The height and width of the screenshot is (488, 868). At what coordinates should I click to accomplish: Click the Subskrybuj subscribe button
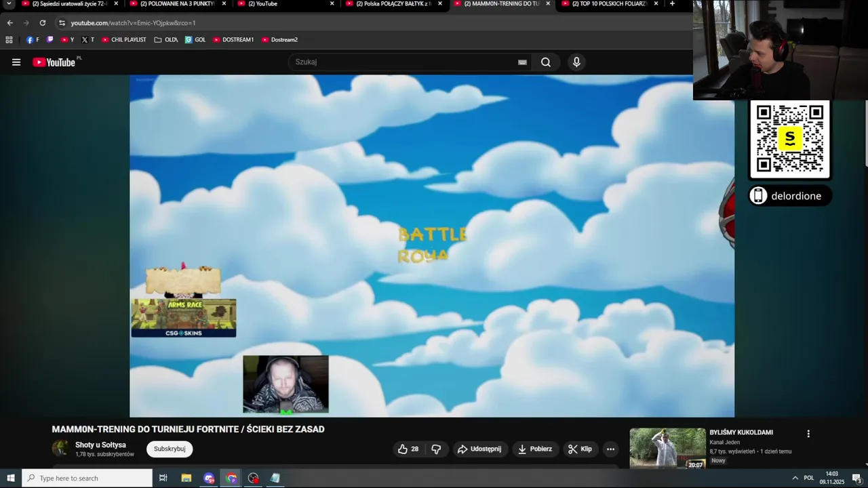pyautogui.click(x=170, y=449)
